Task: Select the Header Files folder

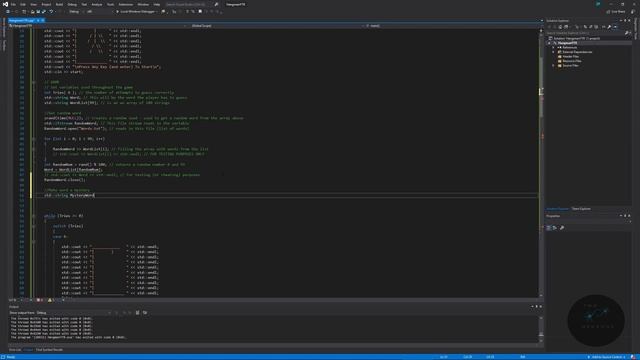Action: click(x=570, y=56)
